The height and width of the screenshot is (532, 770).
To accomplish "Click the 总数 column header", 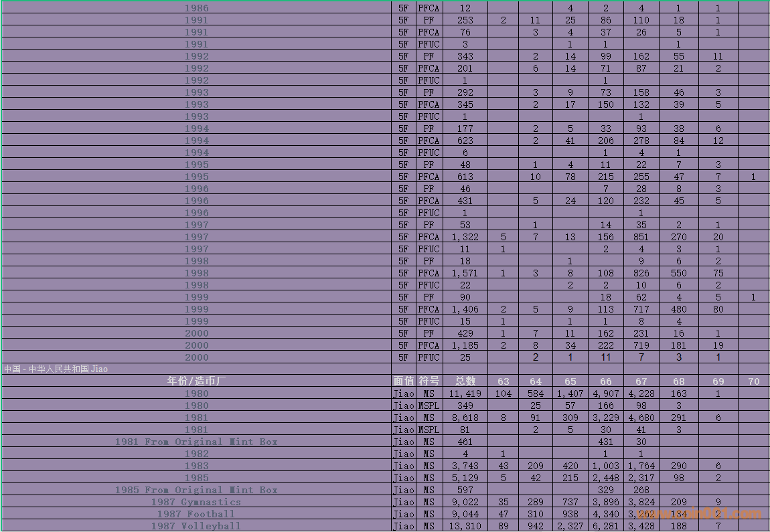I will (x=465, y=381).
